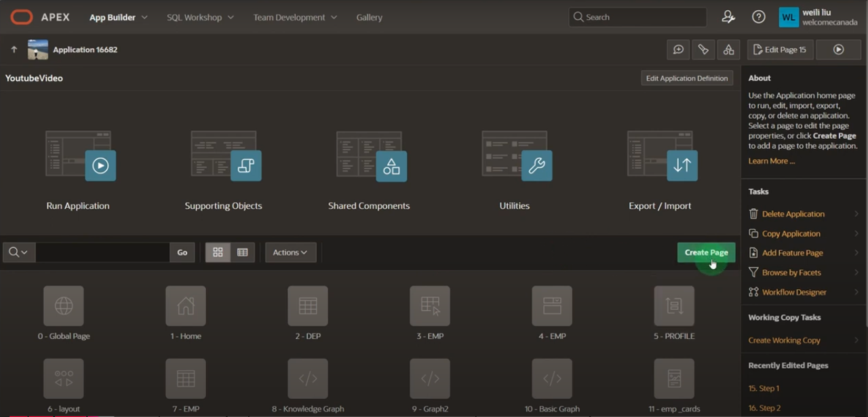Open page 3 - EMP icon
The image size is (868, 417).
[430, 306]
